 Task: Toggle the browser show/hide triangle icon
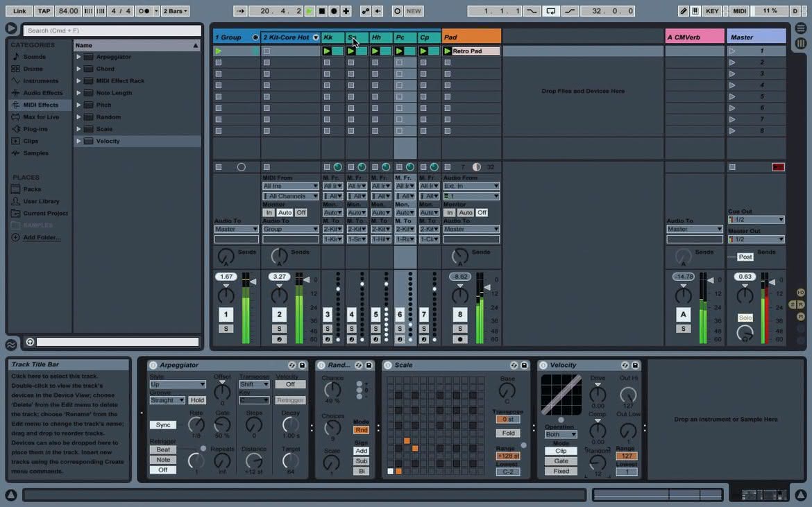point(11,28)
